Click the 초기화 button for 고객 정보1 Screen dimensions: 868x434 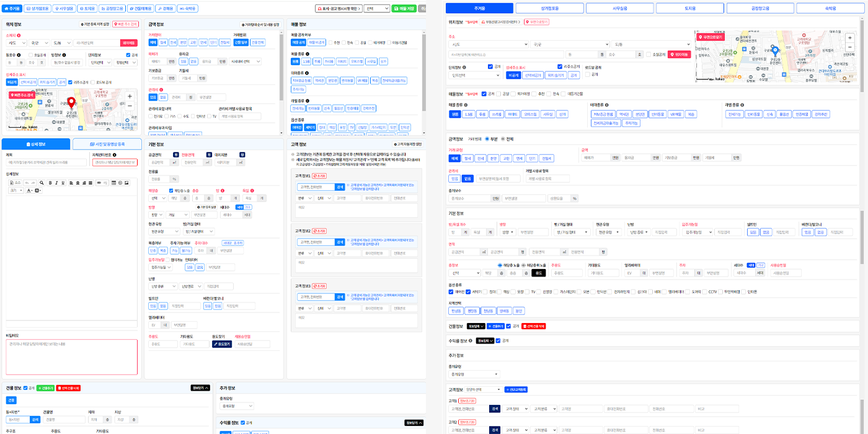pos(320,177)
